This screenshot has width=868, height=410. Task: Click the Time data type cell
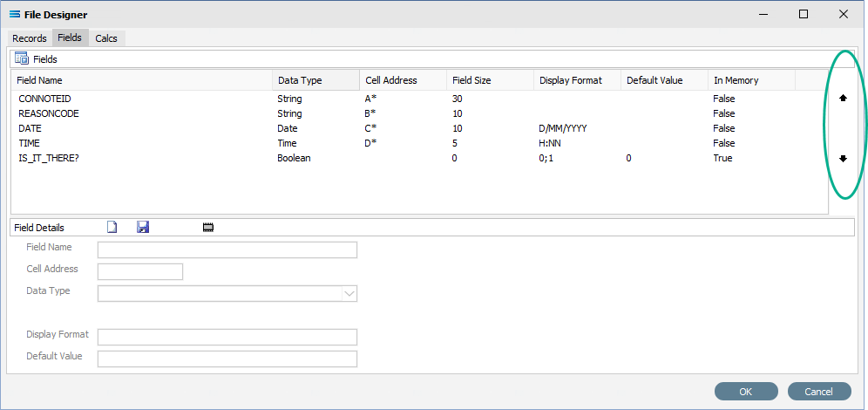click(288, 143)
